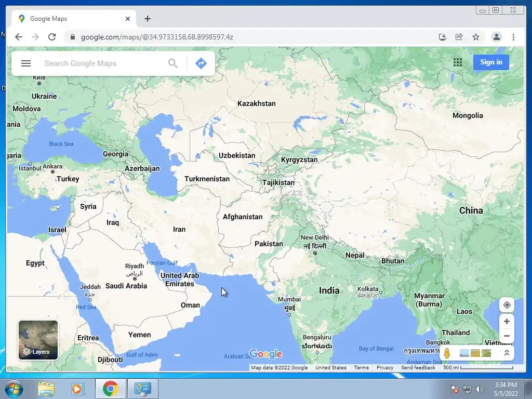Zoom out with the minus button
Screen dimensions: 532x399
tap(507, 336)
